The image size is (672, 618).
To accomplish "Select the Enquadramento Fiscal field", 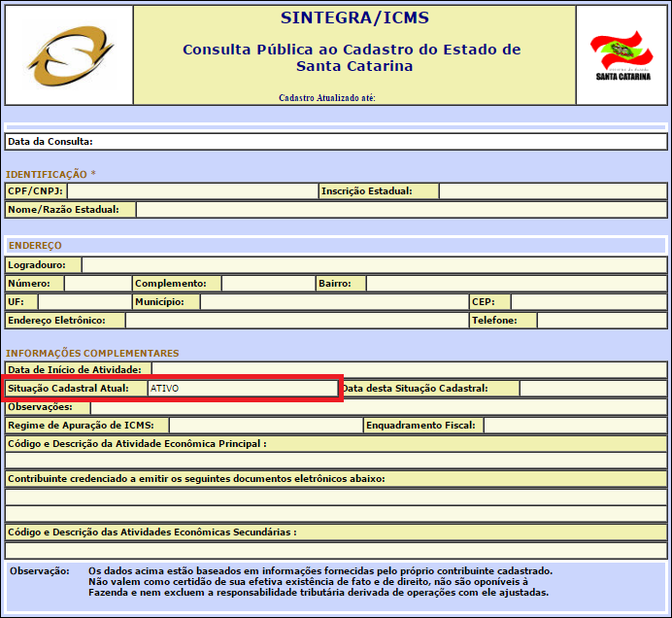I will (x=575, y=426).
